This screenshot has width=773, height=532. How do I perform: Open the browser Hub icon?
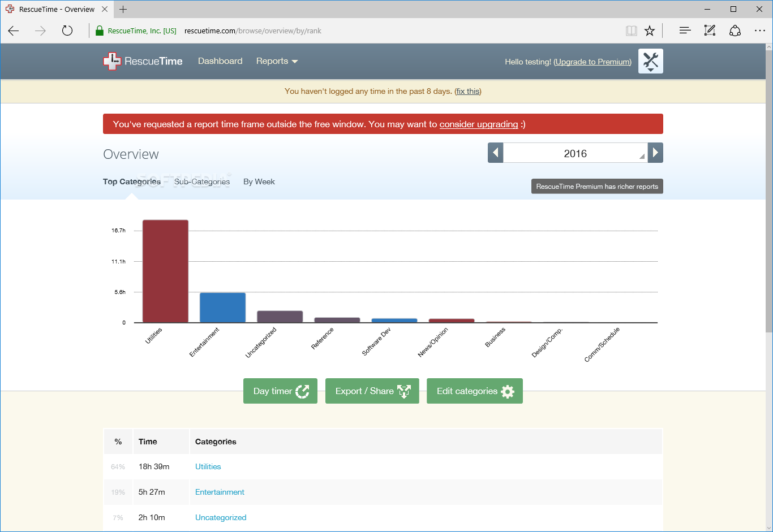685,31
